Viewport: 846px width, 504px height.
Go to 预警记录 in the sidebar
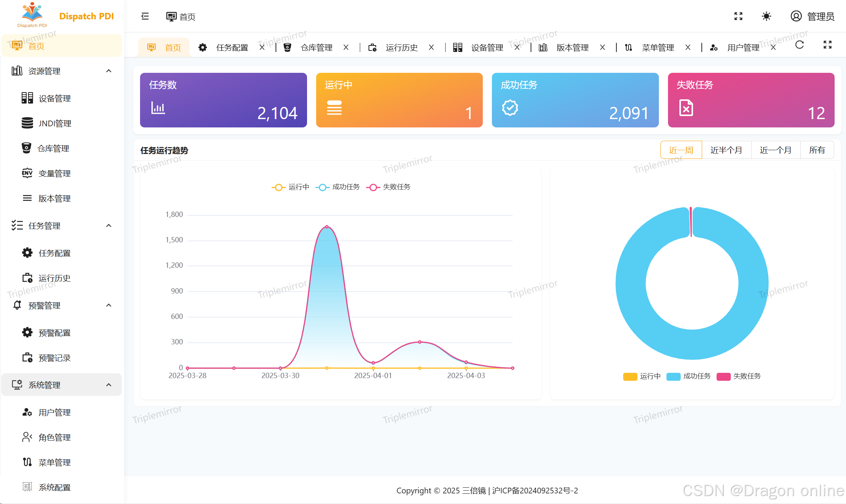(x=54, y=358)
